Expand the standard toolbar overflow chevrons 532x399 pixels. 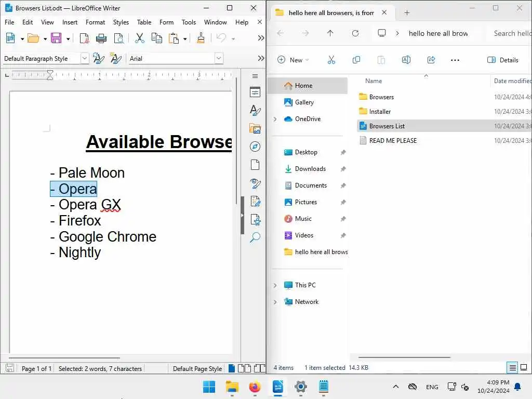tap(261, 38)
